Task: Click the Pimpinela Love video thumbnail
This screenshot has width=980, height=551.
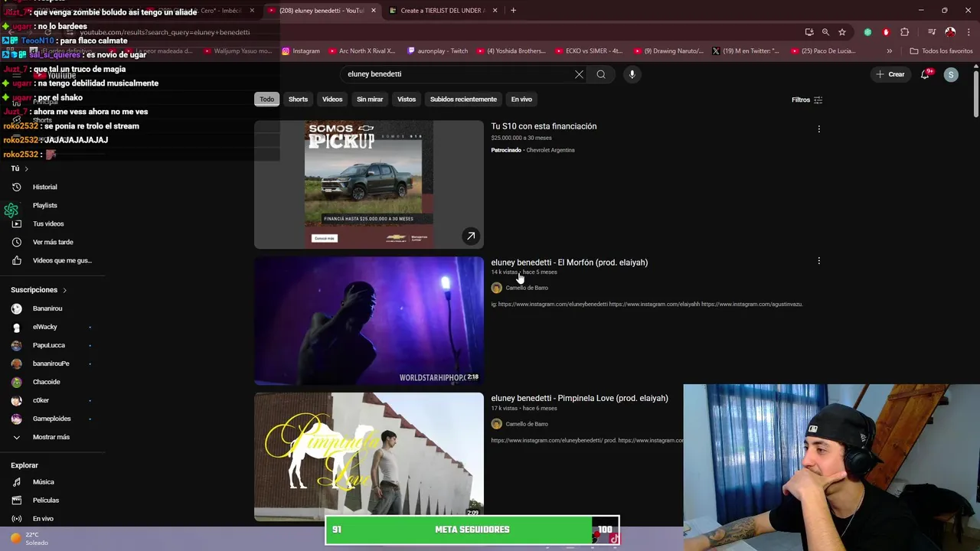Action: tap(369, 457)
